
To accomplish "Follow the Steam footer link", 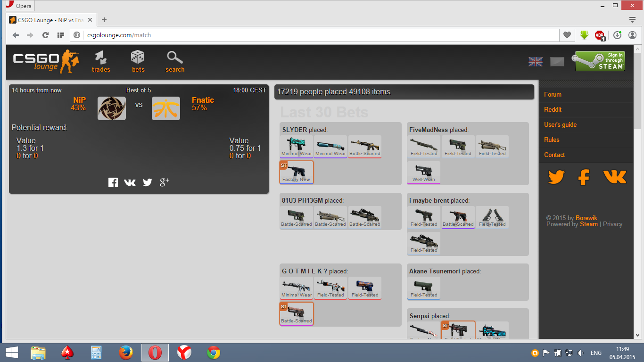I will point(589,224).
